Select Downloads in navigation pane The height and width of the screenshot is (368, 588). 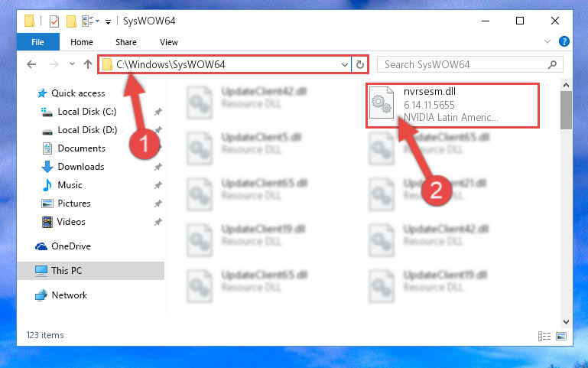click(81, 167)
